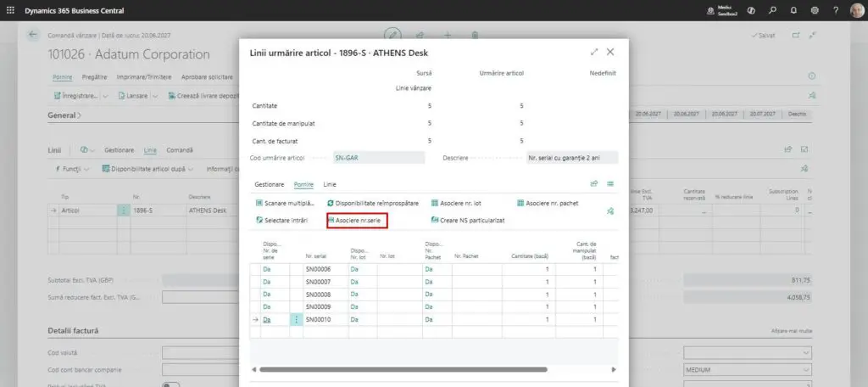Screen dimensions: 868x387
Task: Click Asociere nr. pachet action
Action: tap(548, 204)
